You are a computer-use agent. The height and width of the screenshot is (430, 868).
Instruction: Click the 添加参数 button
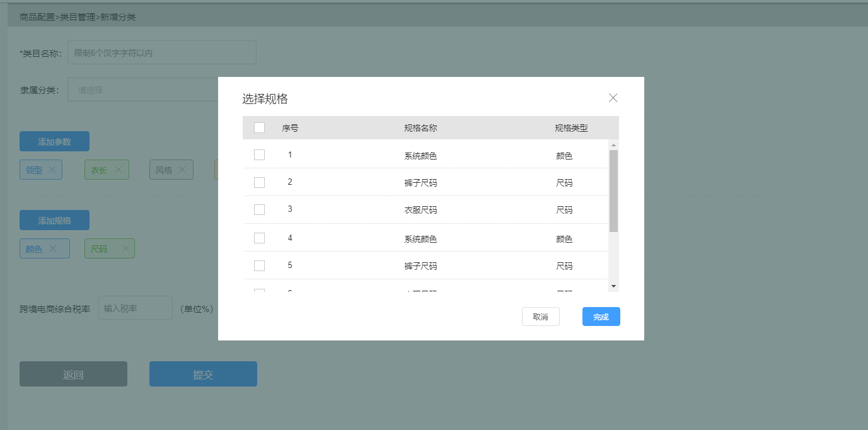click(54, 141)
